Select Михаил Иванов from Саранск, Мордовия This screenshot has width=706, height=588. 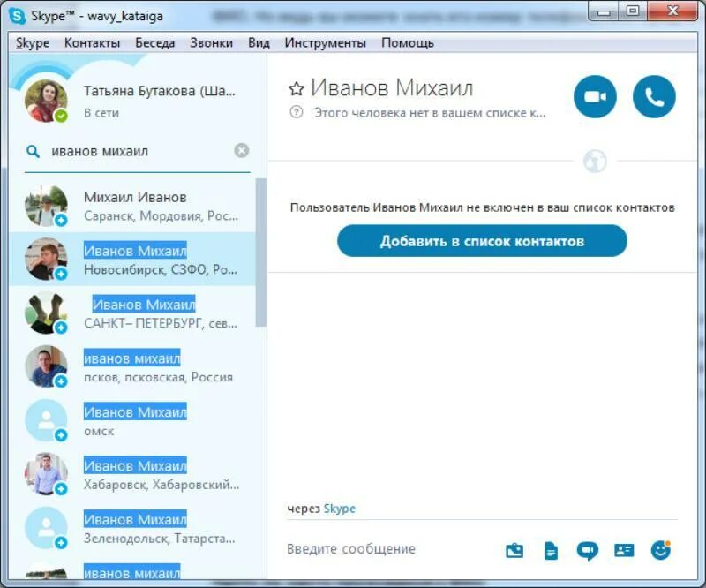pos(132,206)
